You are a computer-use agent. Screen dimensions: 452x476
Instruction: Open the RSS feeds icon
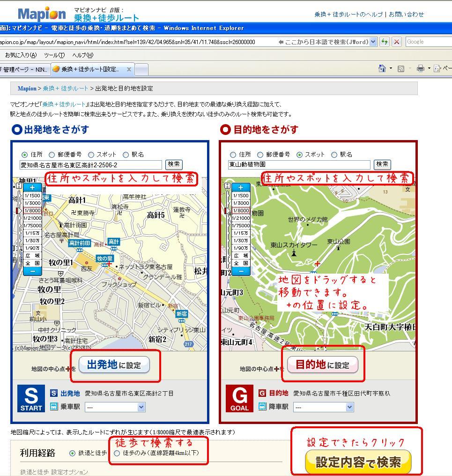click(x=400, y=68)
